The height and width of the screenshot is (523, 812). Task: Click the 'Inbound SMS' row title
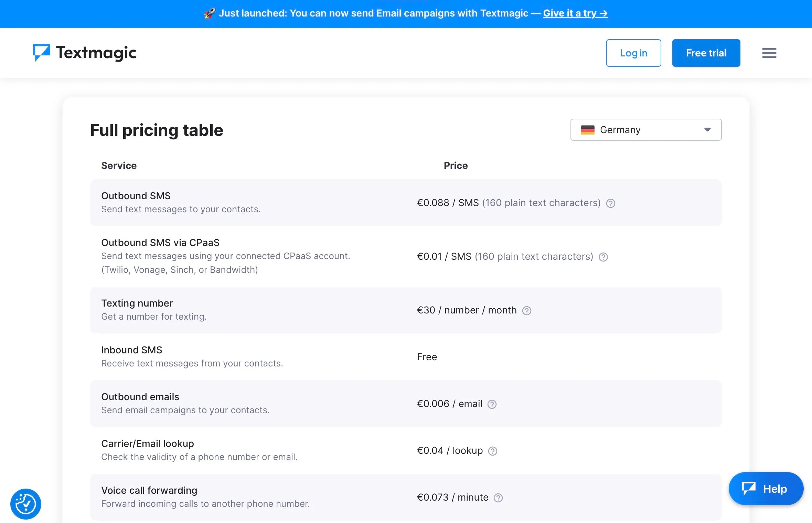coord(132,350)
